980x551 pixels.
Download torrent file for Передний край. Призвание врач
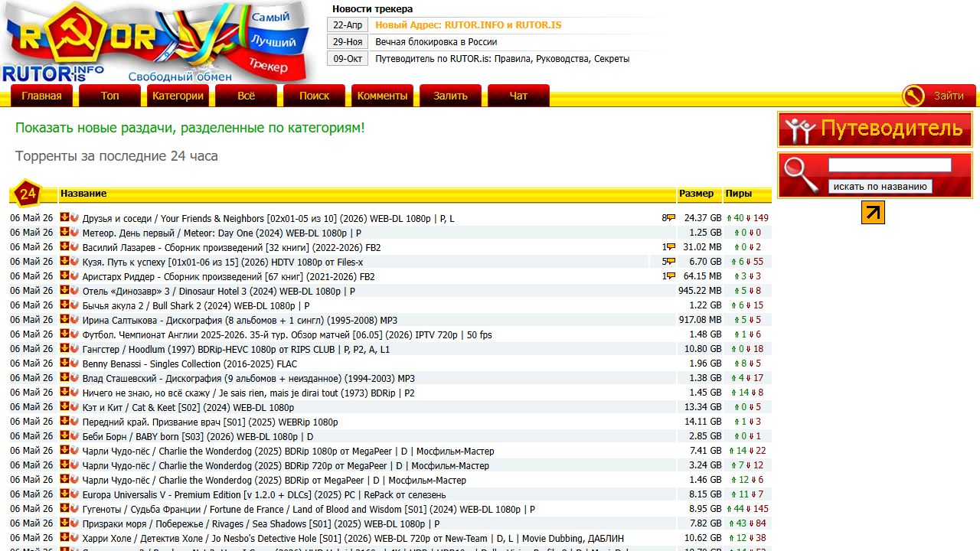tap(64, 421)
